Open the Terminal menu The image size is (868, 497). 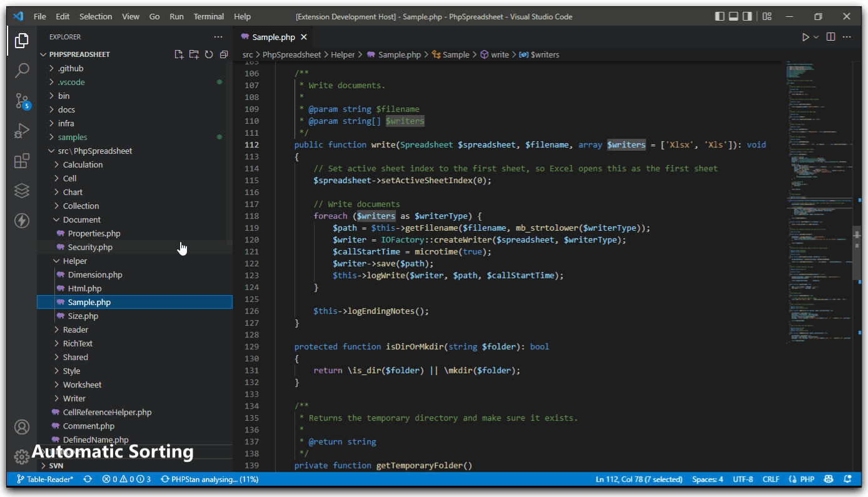[209, 17]
